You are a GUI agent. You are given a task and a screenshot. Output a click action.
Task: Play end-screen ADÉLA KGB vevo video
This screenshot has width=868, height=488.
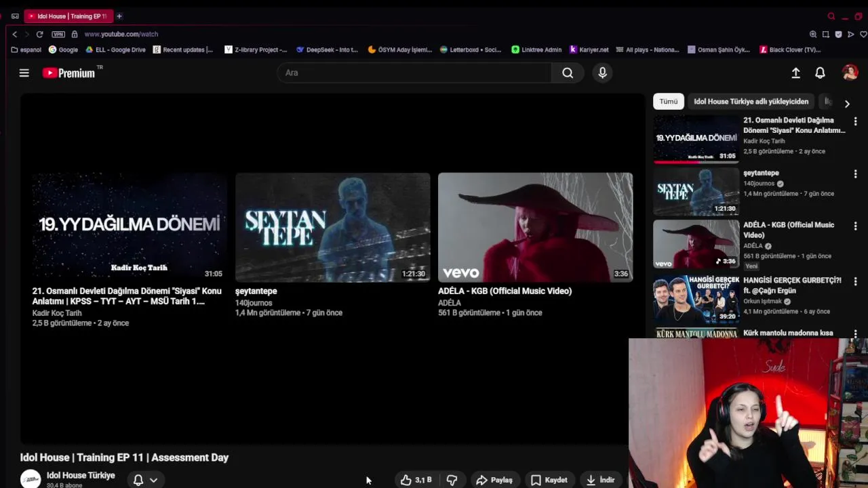535,227
